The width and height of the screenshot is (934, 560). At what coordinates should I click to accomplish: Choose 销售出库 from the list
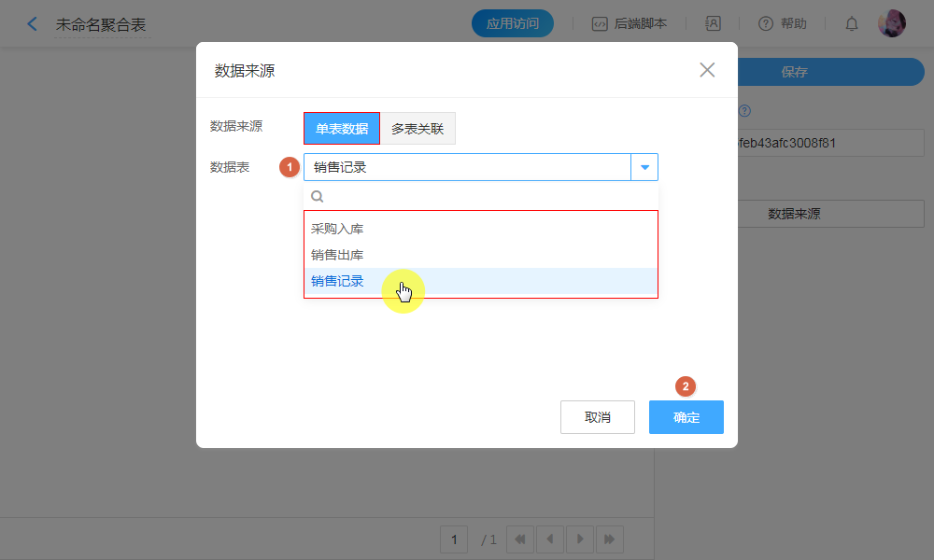[x=337, y=255]
